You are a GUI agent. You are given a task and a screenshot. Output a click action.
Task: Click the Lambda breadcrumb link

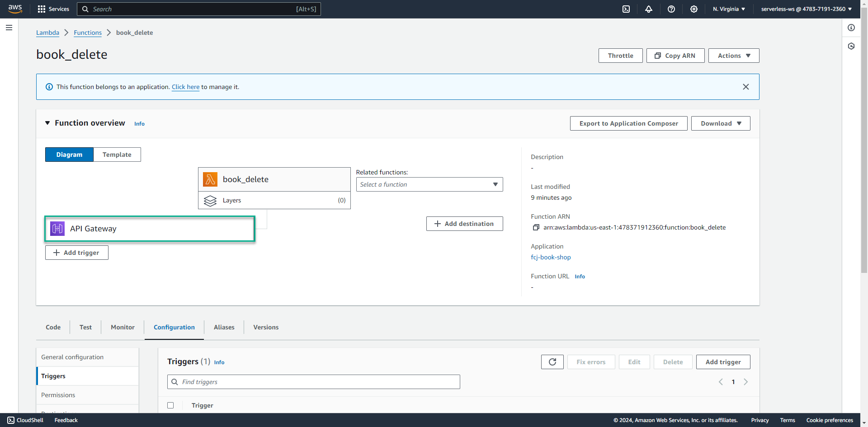pos(47,33)
